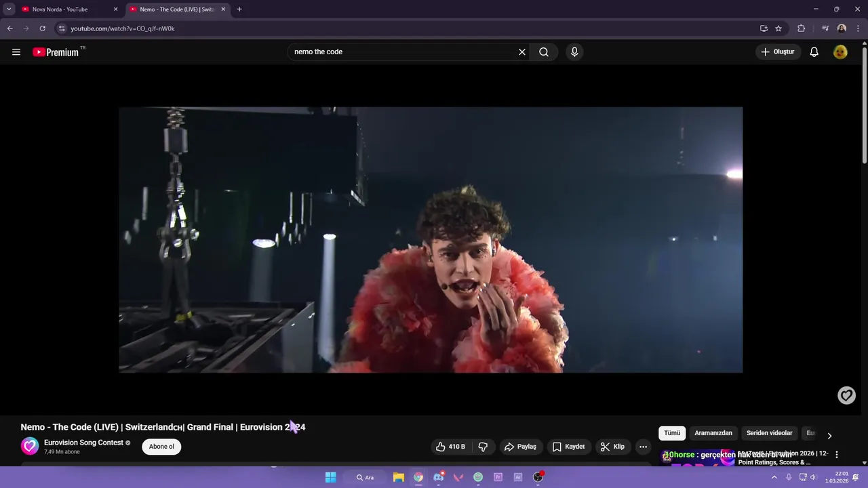The height and width of the screenshot is (488, 868).
Task: Clear the search box text
Action: click(522, 52)
